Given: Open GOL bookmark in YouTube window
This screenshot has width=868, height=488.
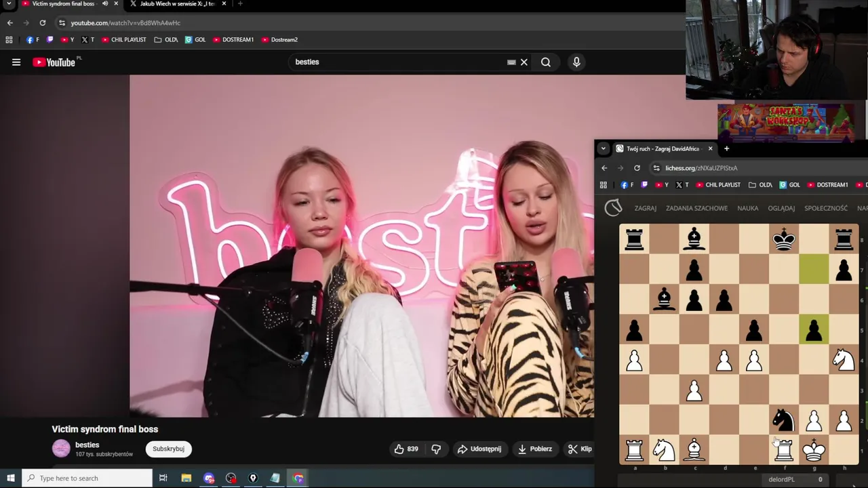Looking at the screenshot, I should point(195,40).
